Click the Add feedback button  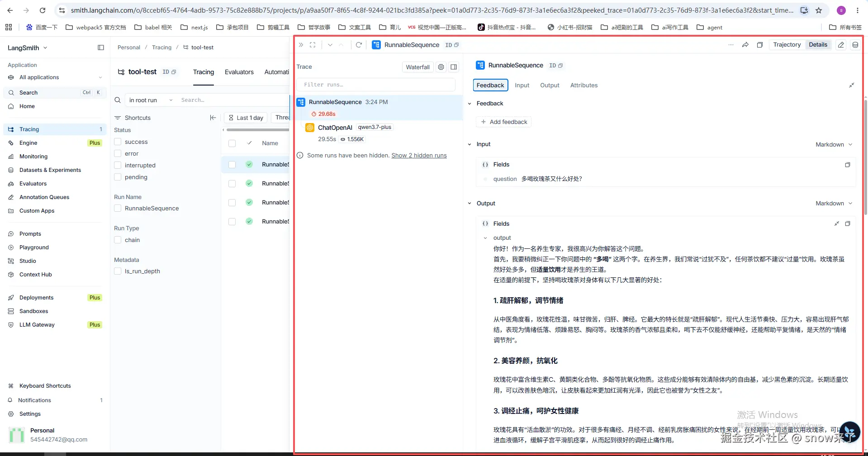tap(504, 122)
